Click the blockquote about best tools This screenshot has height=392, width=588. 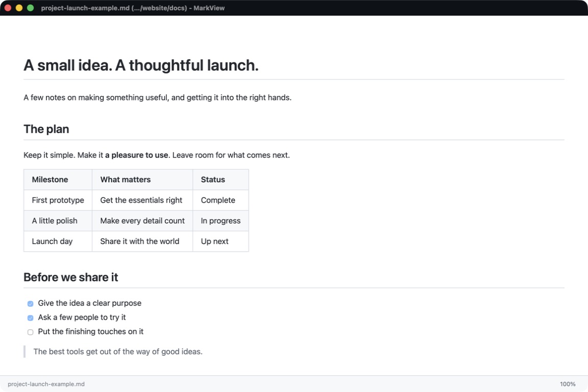tap(118, 352)
